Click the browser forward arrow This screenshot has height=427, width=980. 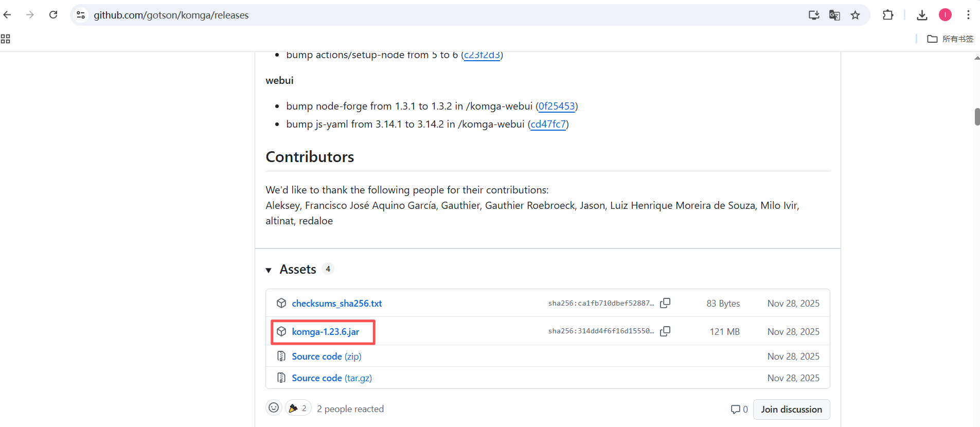[30, 15]
